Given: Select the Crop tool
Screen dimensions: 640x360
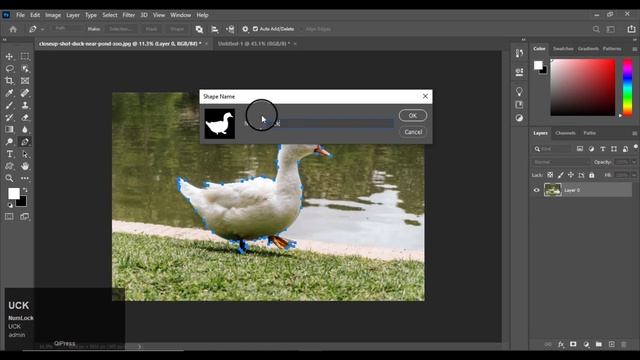Looking at the screenshot, I should pos(9,81).
